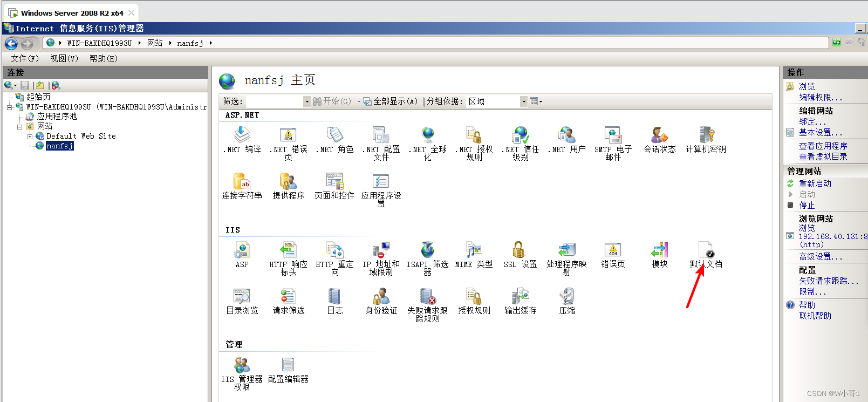Open the 筛选 combo box dropdown
The width and height of the screenshot is (868, 402).
pyautogui.click(x=307, y=101)
